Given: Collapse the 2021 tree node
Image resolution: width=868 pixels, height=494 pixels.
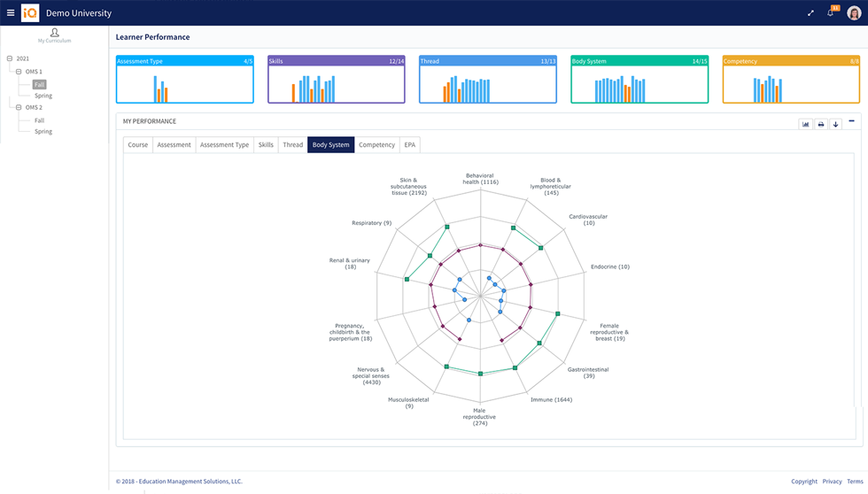Looking at the screenshot, I should pyautogui.click(x=10, y=58).
